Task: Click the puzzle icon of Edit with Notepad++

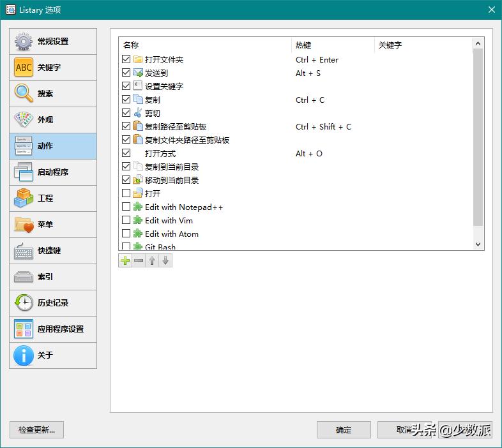Action: (138, 207)
